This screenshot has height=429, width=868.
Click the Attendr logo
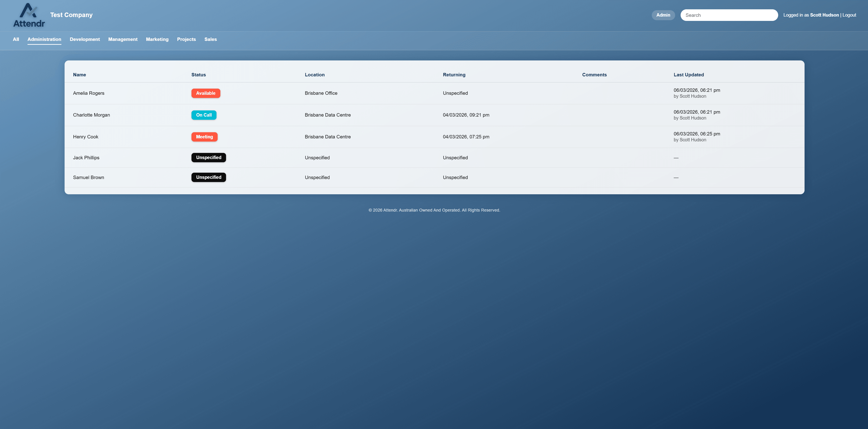pyautogui.click(x=29, y=15)
